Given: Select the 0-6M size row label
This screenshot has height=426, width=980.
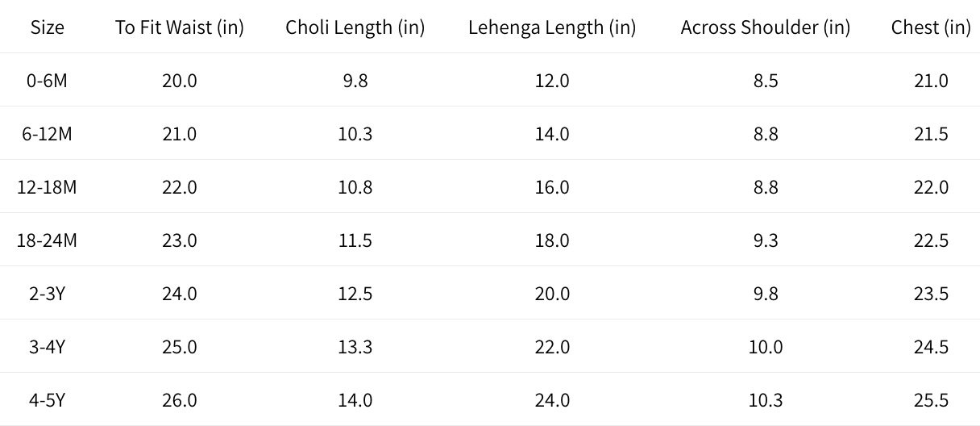Looking at the screenshot, I should coord(47,81).
